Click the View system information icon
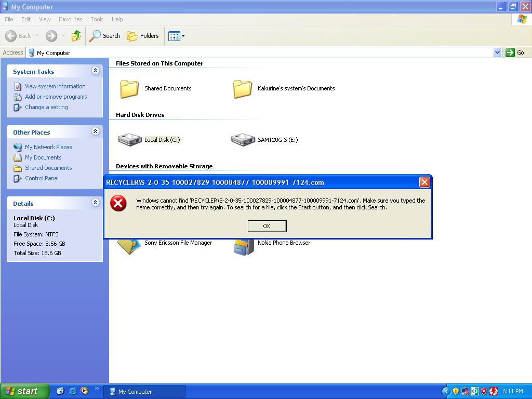 (18, 87)
